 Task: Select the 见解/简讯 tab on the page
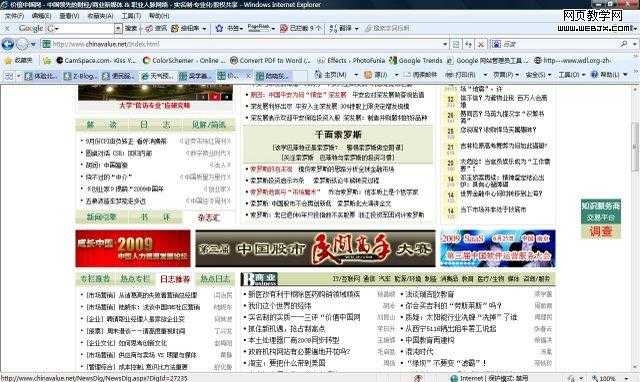coord(209,125)
